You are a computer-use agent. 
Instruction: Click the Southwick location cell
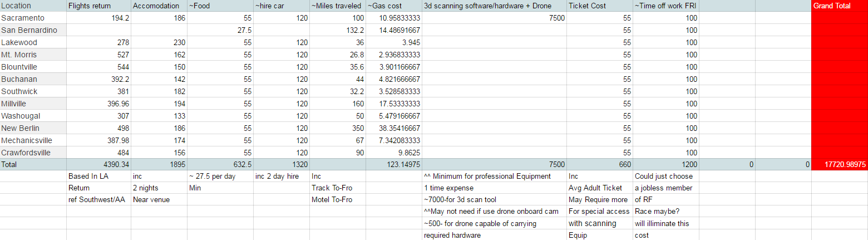pyautogui.click(x=33, y=91)
